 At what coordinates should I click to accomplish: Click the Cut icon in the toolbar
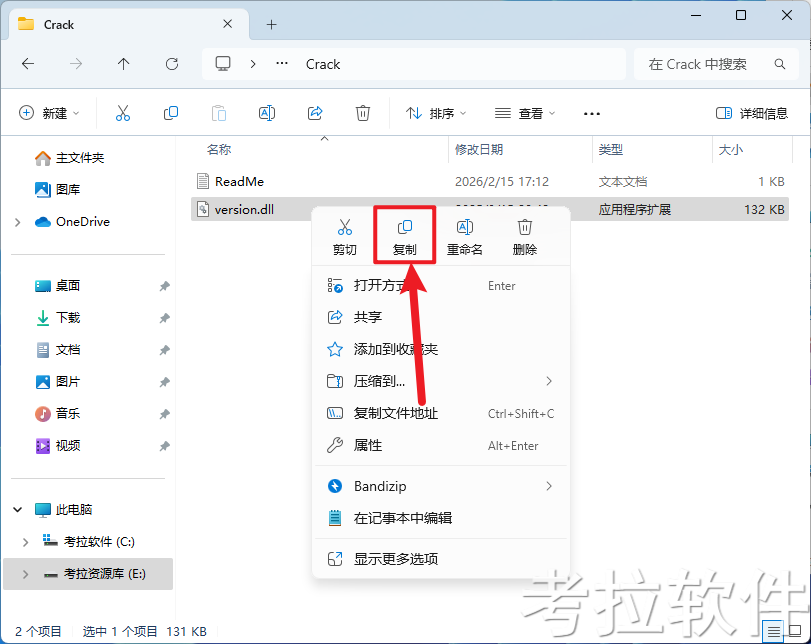tap(123, 113)
